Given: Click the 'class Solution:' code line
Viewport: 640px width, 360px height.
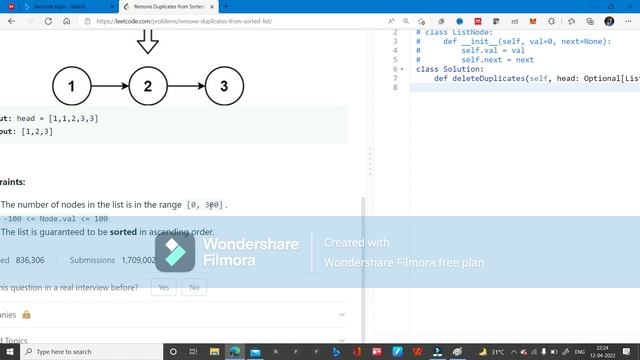Looking at the screenshot, I should pyautogui.click(x=450, y=69).
